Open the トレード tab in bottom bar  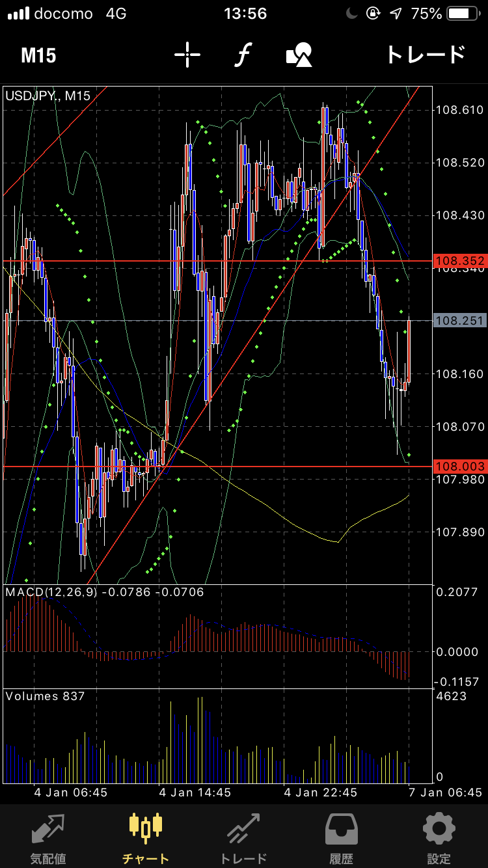click(243, 838)
